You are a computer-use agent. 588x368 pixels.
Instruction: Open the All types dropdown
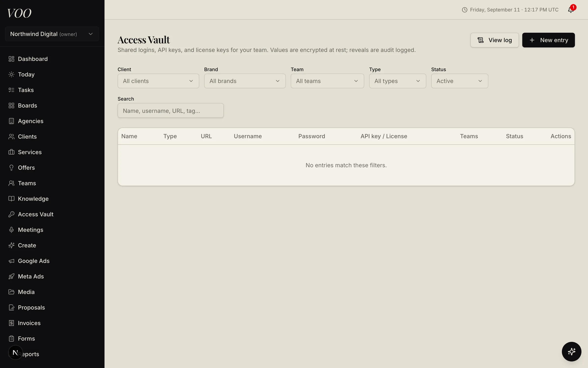pyautogui.click(x=397, y=81)
